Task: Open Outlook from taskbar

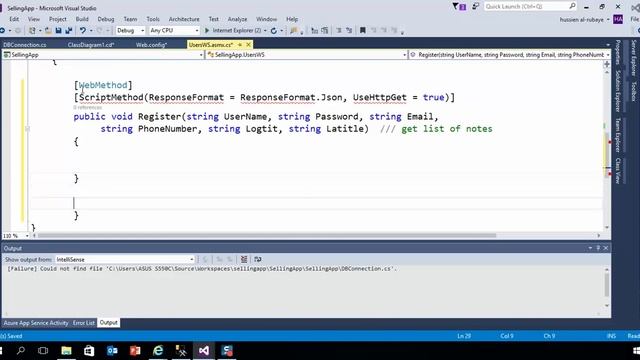Action: click(x=112, y=351)
